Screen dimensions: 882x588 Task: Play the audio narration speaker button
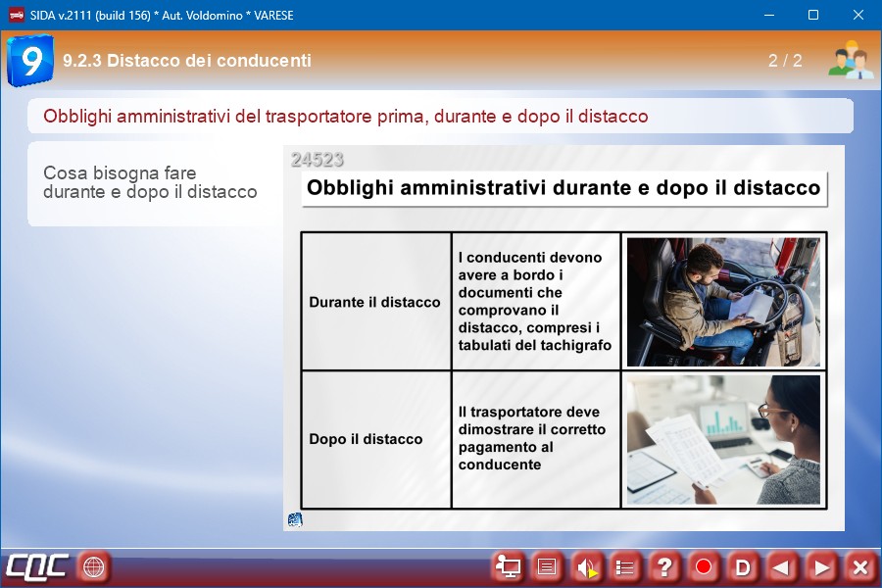click(x=586, y=566)
